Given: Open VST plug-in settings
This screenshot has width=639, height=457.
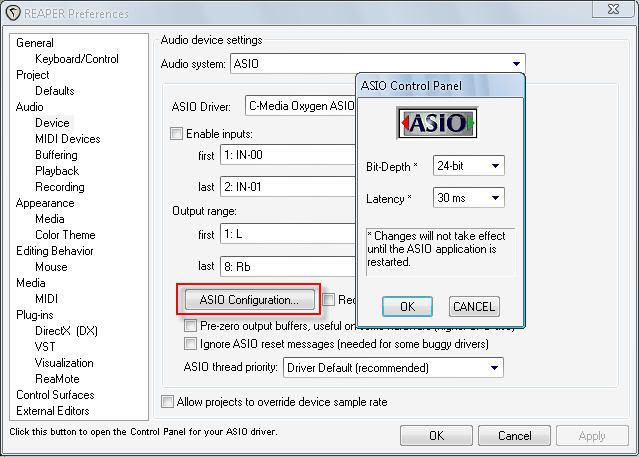Looking at the screenshot, I should point(45,347).
